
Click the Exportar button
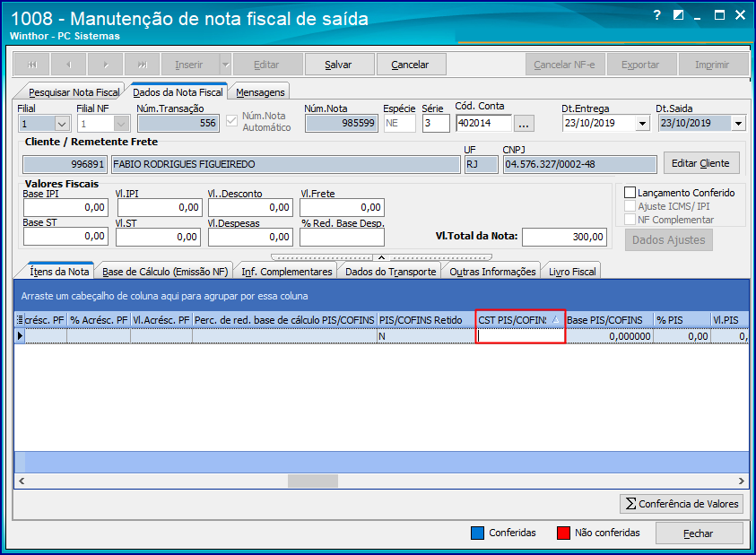(642, 65)
